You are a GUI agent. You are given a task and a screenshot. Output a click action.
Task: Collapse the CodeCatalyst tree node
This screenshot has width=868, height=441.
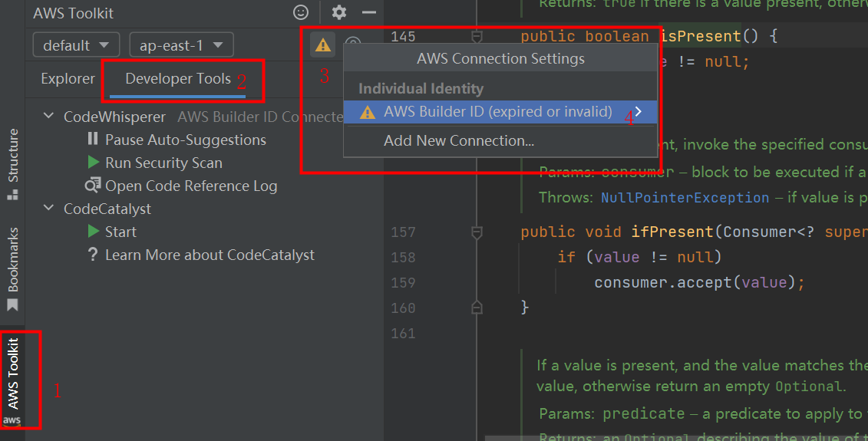(x=48, y=208)
